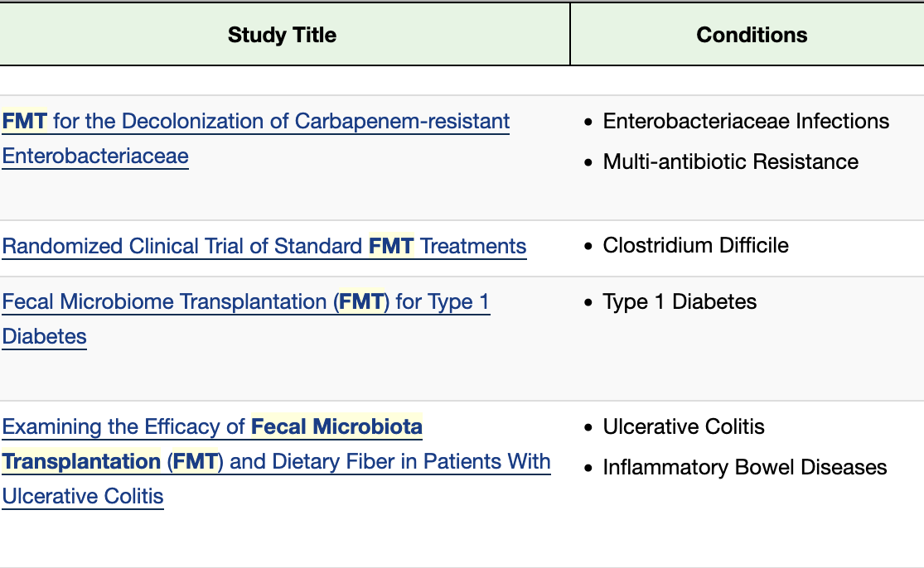Click the Enterobacteriaceae word in the first study link

pos(94,156)
